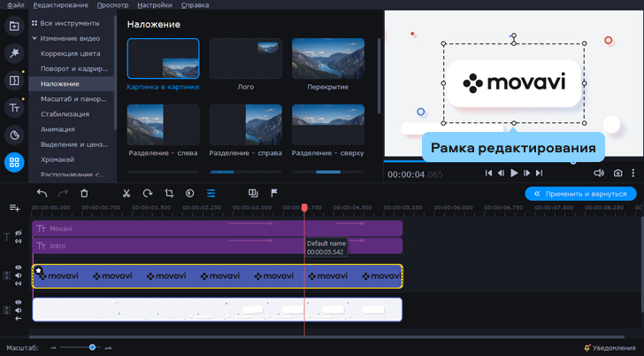Mute the bottom video track
The image size is (644, 356).
click(x=18, y=310)
